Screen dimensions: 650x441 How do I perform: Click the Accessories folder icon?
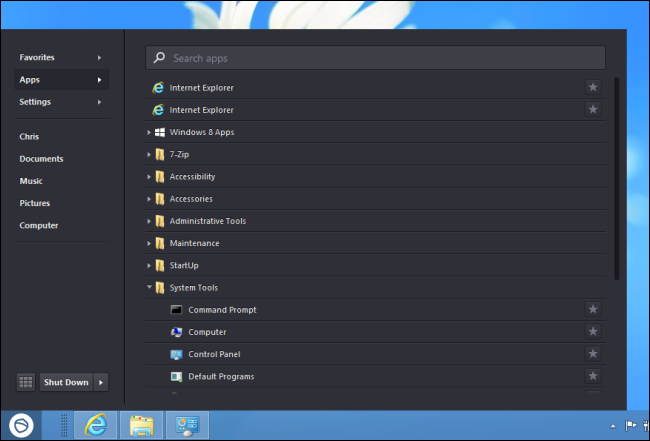160,199
